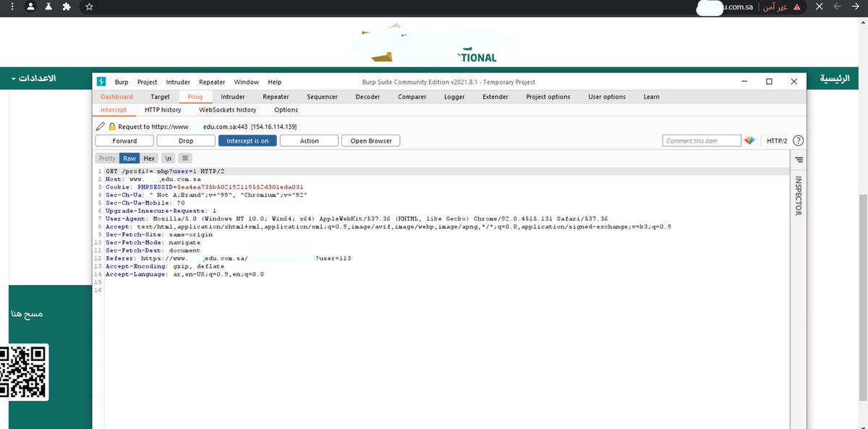
Task: Click the Open Browser button
Action: pyautogui.click(x=371, y=141)
